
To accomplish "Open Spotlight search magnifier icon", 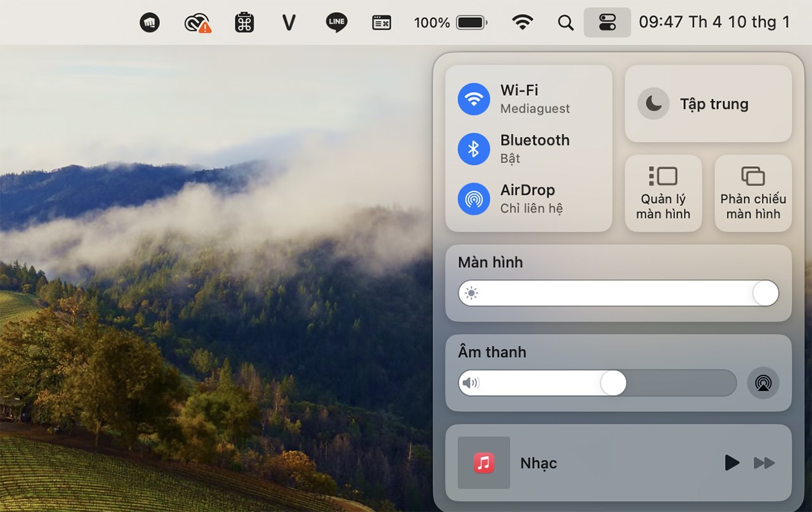I will coord(565,23).
